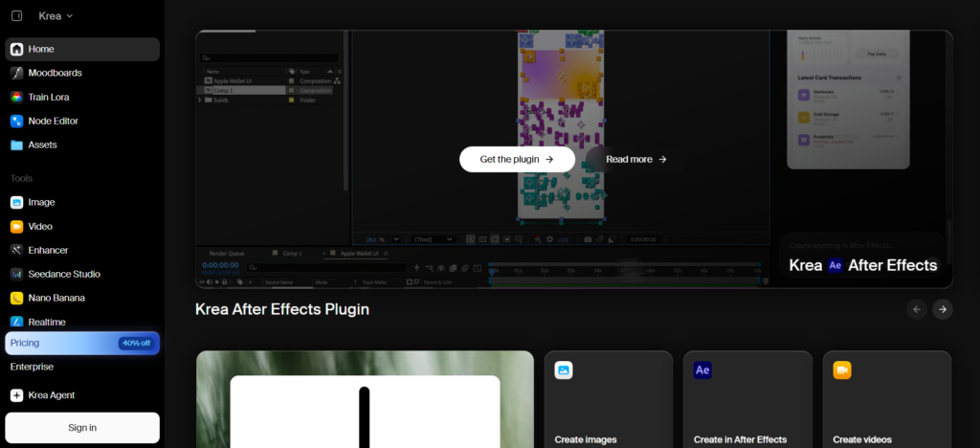Toggle the sidebar collapse icon
Viewport: 980px width, 448px height.
(x=17, y=15)
